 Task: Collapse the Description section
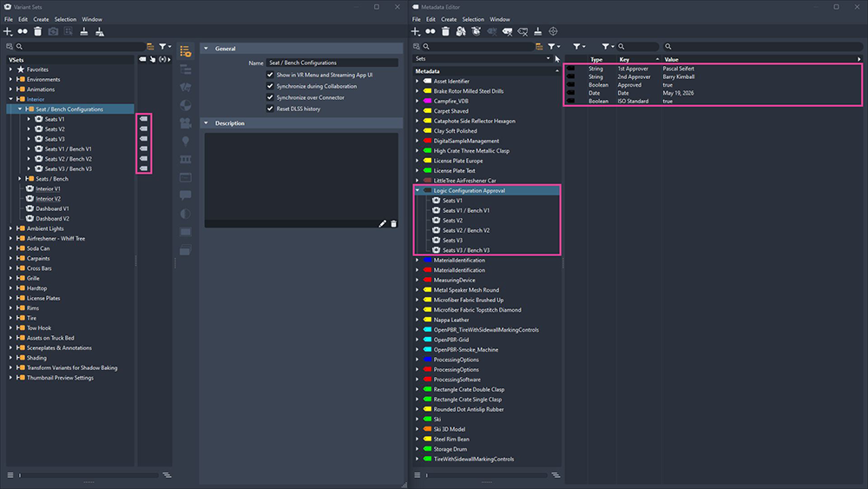207,123
